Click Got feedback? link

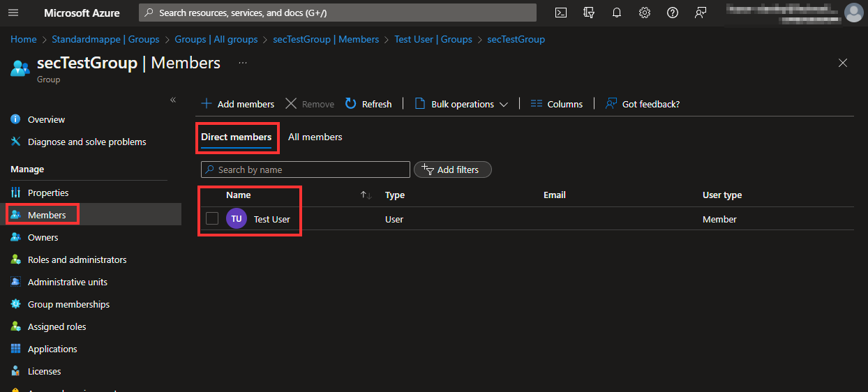point(643,104)
